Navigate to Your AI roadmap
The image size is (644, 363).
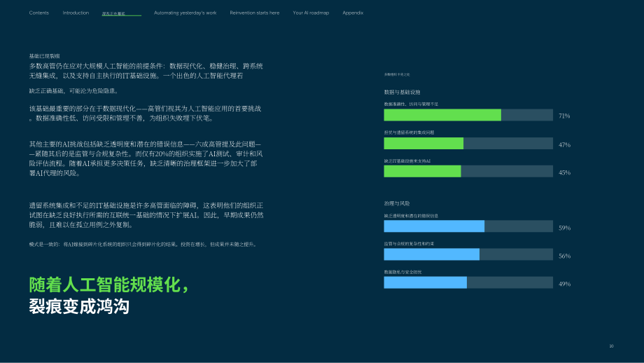(x=311, y=13)
